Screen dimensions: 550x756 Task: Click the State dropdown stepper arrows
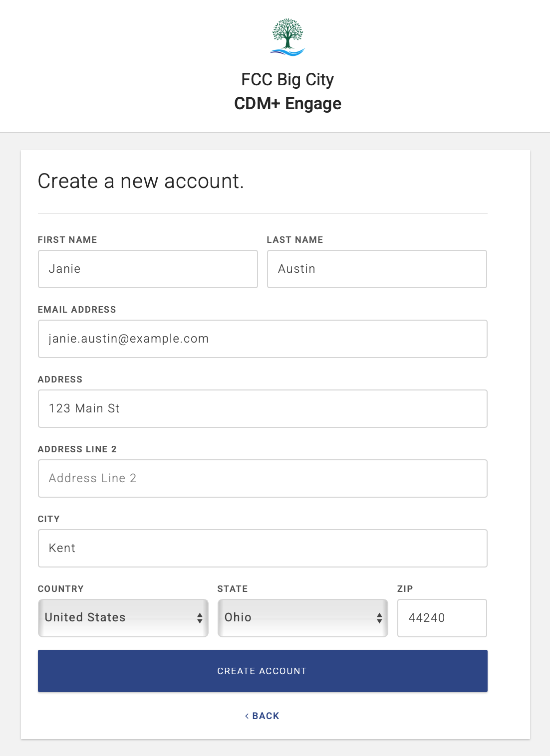tap(379, 618)
